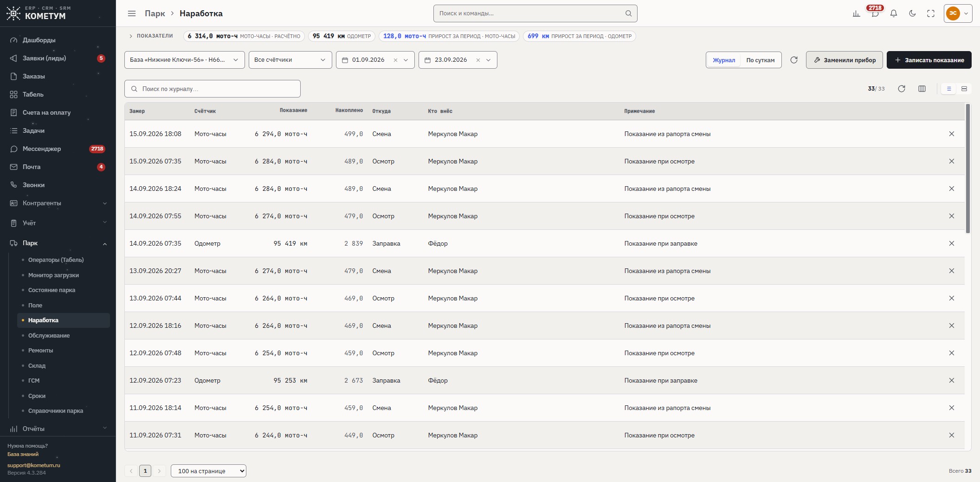The image size is (980, 482).
Task: Switch to compact list view
Action: pos(949,89)
